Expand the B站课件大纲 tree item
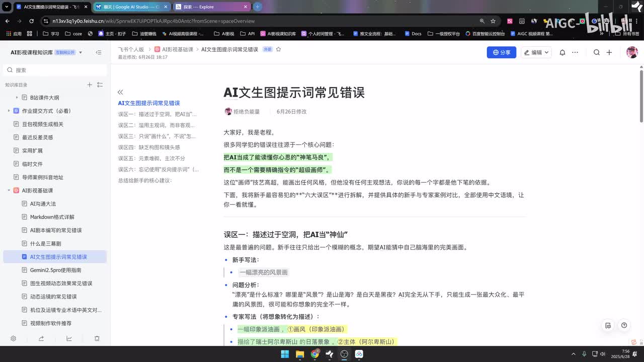The width and height of the screenshot is (644, 362). [17, 98]
